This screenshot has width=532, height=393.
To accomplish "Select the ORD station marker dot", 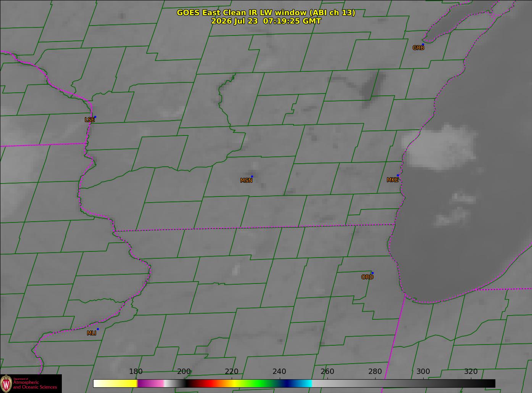I will 372,273.
